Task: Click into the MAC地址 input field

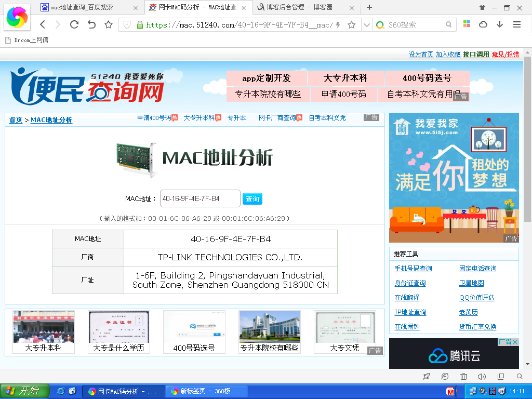Action: [200, 198]
